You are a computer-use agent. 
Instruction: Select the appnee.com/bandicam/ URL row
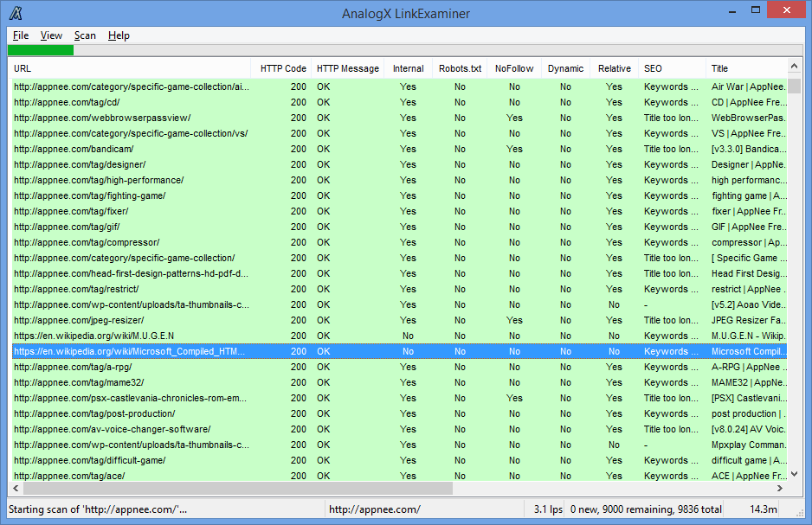(x=399, y=149)
